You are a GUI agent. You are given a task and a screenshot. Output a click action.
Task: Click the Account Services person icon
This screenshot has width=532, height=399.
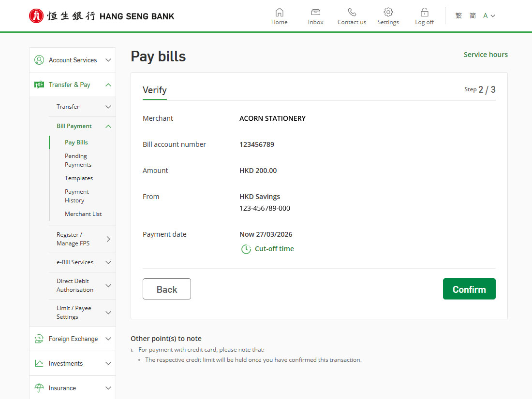[39, 60]
